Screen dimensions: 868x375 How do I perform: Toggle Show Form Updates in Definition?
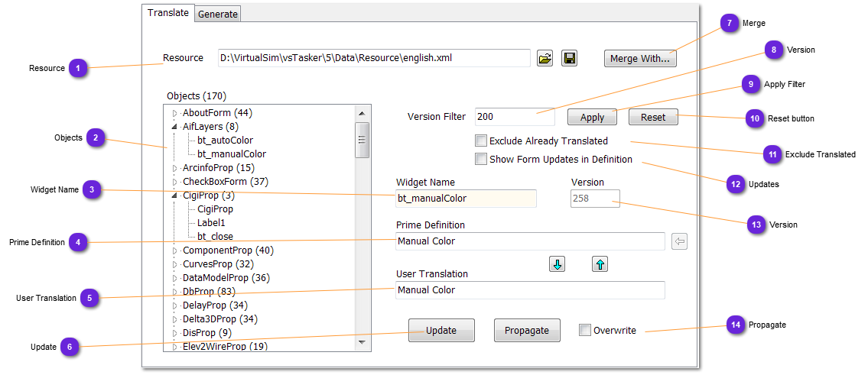[x=481, y=160]
